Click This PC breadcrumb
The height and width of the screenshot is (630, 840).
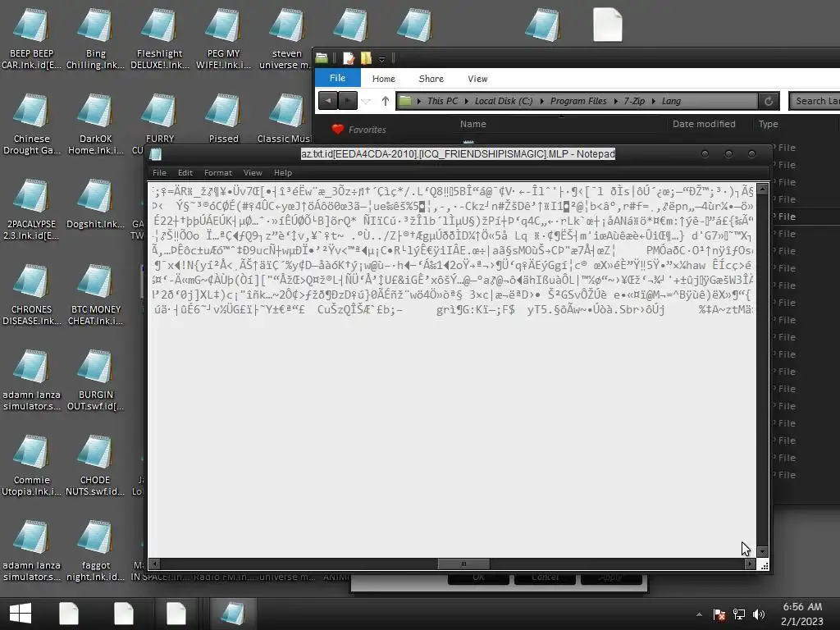pyautogui.click(x=442, y=101)
